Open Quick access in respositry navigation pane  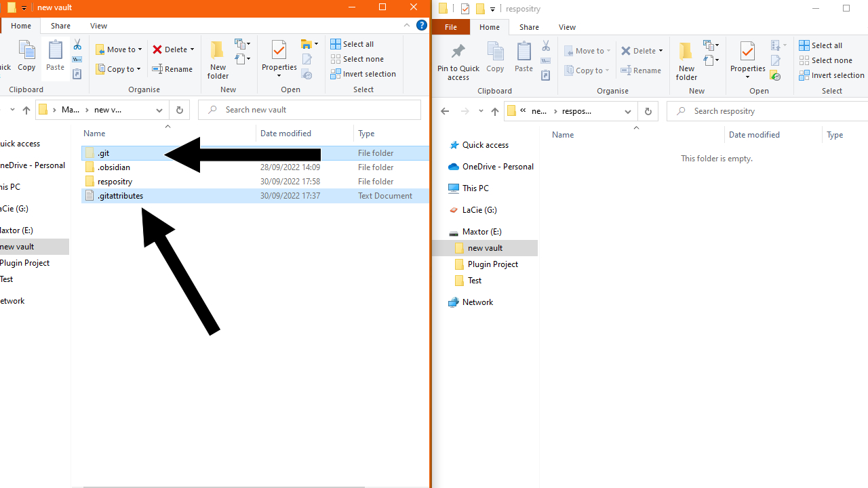pos(485,145)
